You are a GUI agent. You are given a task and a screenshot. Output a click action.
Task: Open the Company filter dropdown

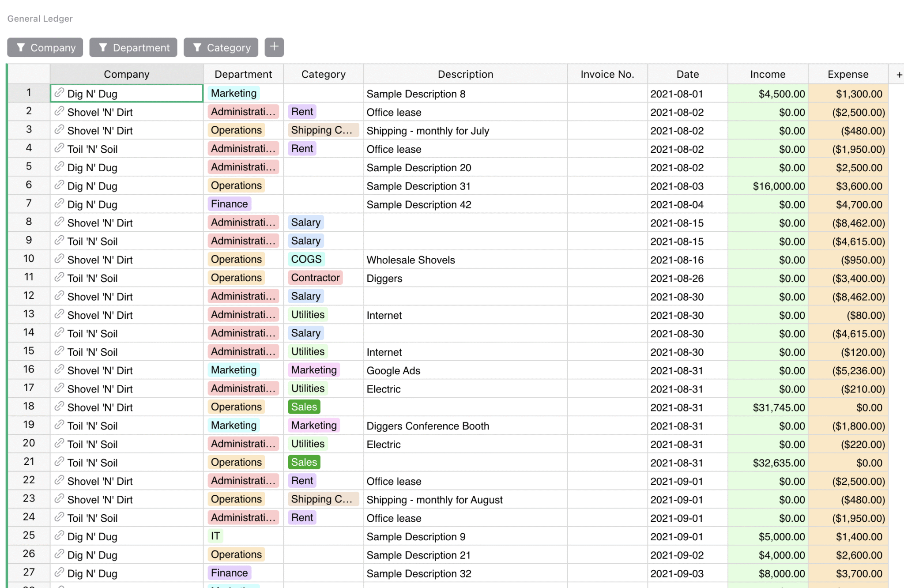[x=45, y=47]
